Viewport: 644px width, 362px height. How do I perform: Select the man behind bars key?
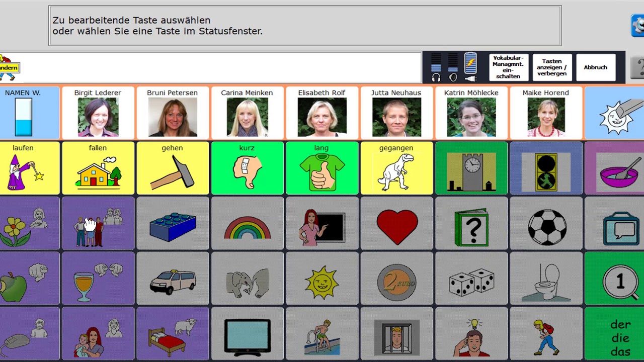396,334
